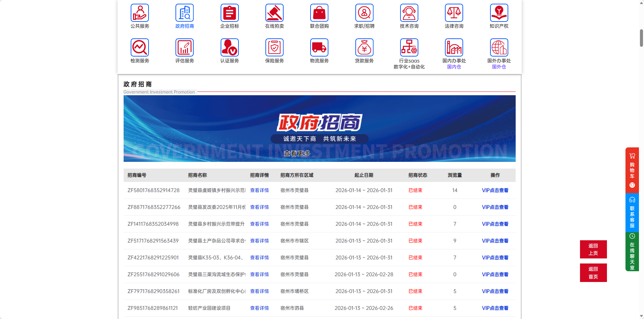Click 查看更多 on the 政府招商 banner
Image resolution: width=644 pixels, height=319 pixels.
pos(297,154)
